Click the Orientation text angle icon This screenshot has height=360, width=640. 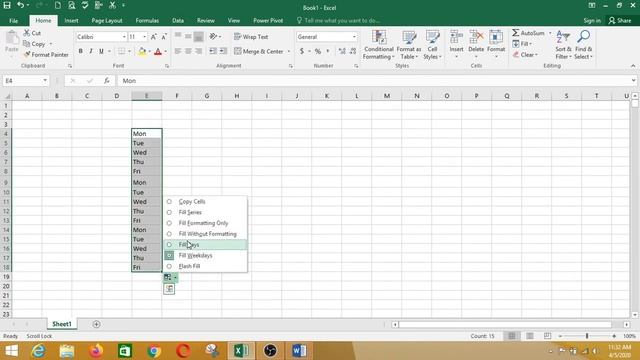(x=213, y=37)
